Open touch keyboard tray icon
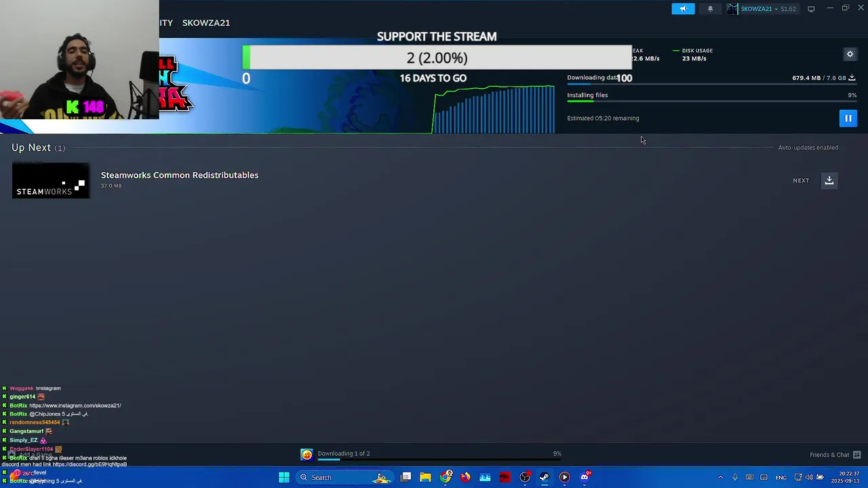Screen dimensions: 868x488 point(749,477)
